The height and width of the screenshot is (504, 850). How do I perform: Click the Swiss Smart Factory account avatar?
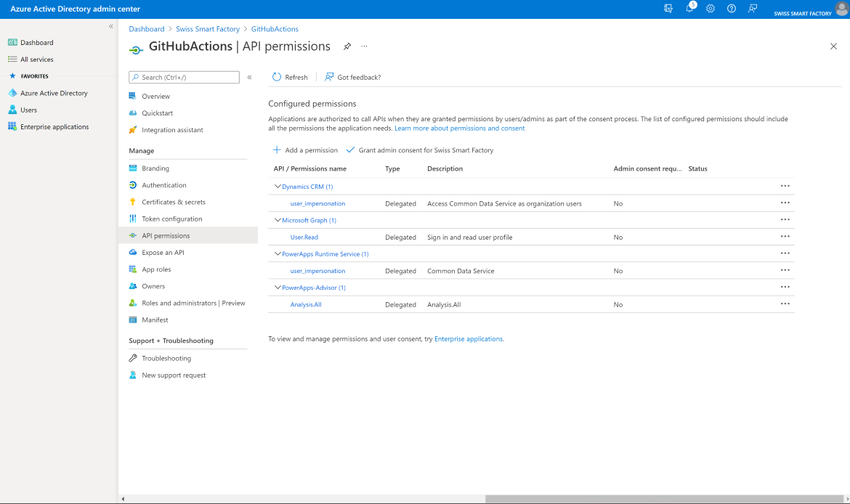[841, 8]
